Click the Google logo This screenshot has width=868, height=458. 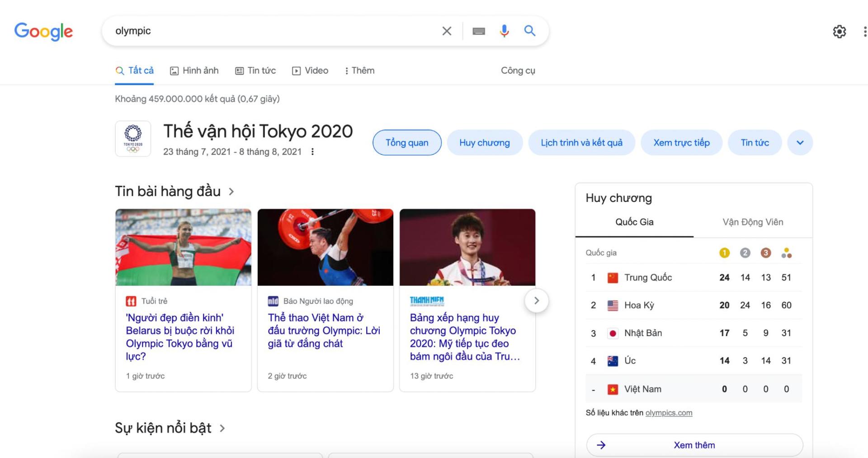pyautogui.click(x=43, y=31)
